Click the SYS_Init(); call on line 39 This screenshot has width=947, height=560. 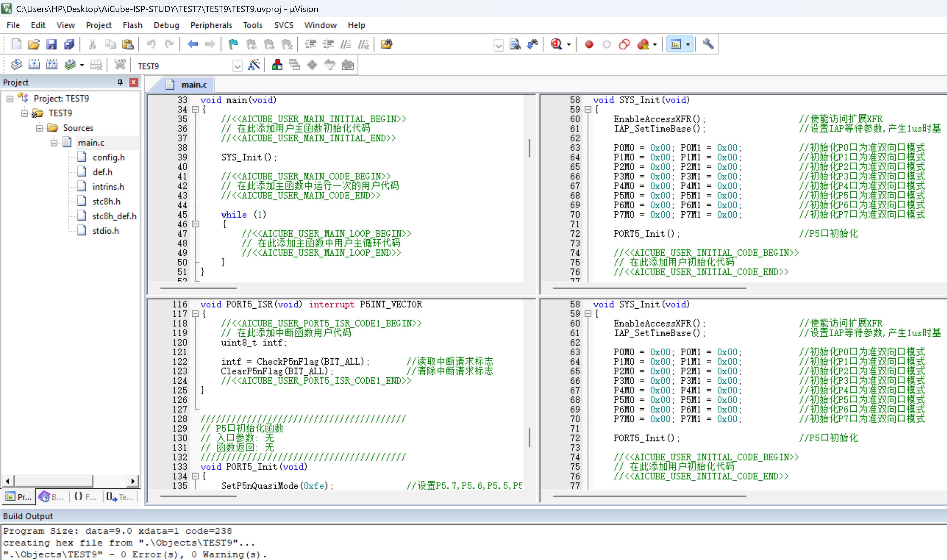click(249, 157)
